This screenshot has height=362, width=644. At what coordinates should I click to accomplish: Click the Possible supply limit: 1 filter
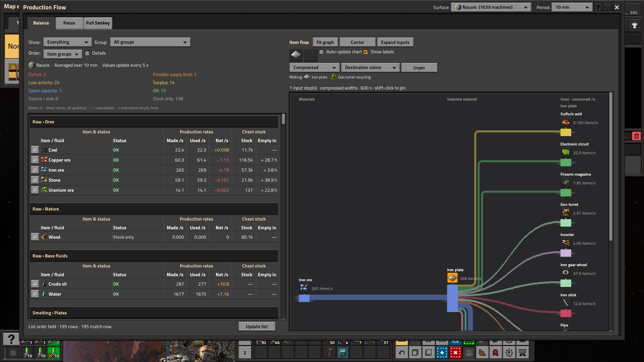175,75
